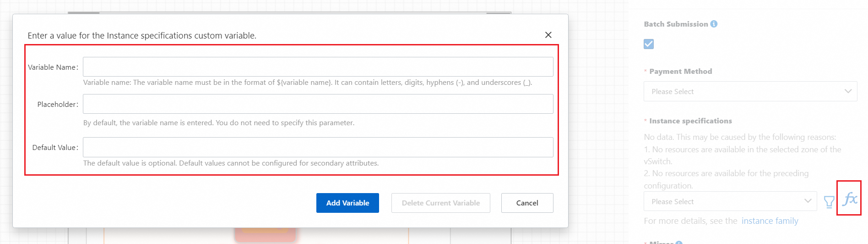Screen dimensions: 868x244
Task: Click the Delete Current Variable button
Action: [x=440, y=203]
